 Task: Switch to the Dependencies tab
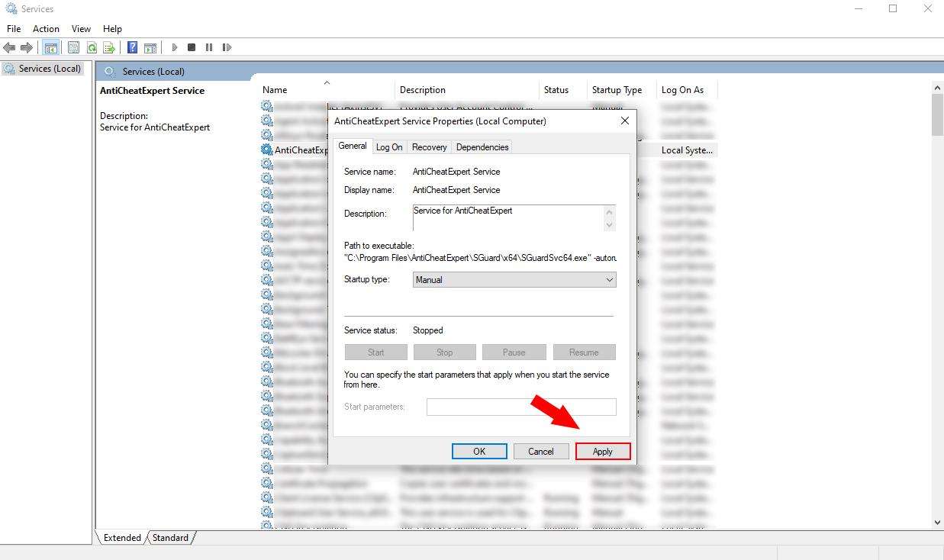482,147
